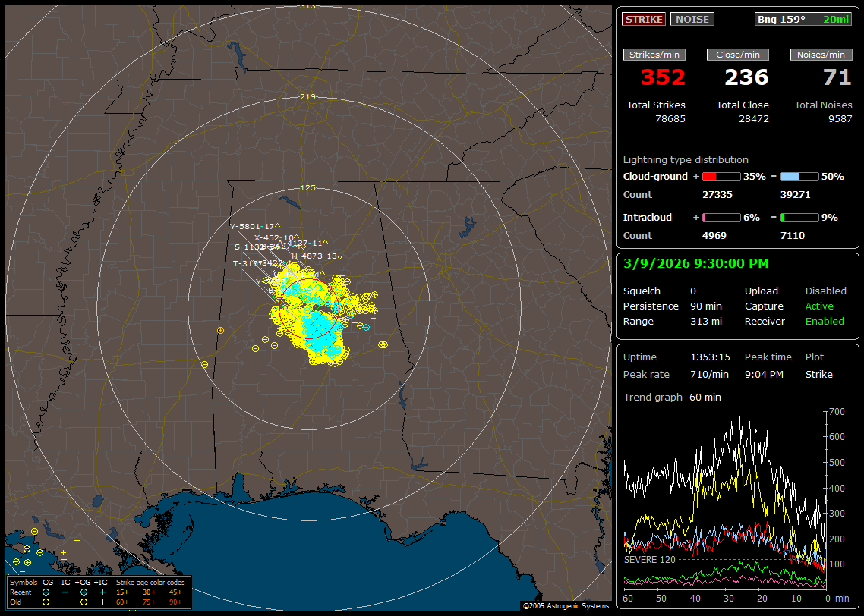Click the old +CG yellow symbol in legend

tap(84, 602)
